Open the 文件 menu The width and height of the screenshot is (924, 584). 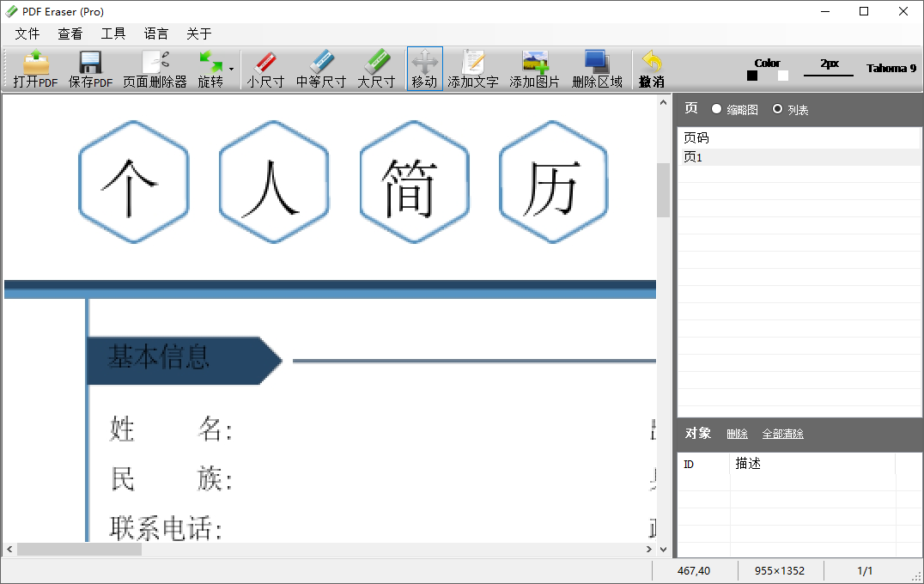(27, 33)
